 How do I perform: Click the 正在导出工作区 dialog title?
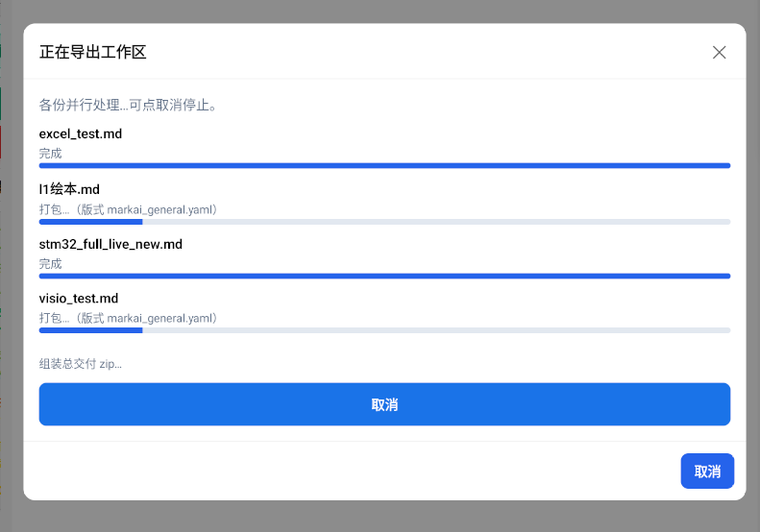(x=92, y=52)
